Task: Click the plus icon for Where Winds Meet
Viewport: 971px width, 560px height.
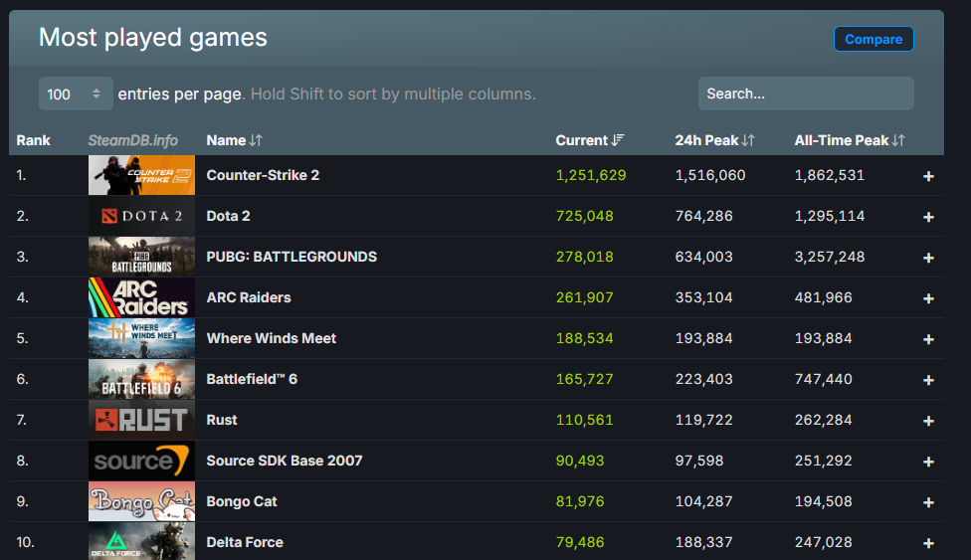Action: 928,339
